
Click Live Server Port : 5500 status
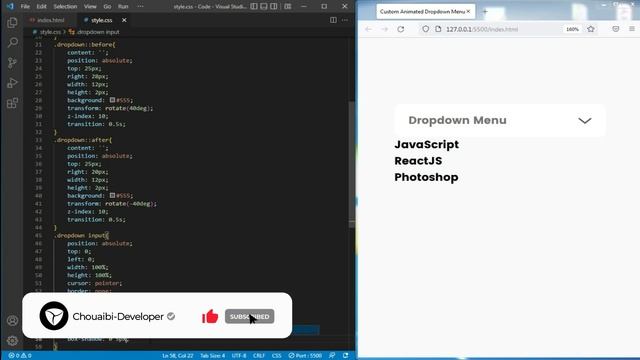click(305, 356)
